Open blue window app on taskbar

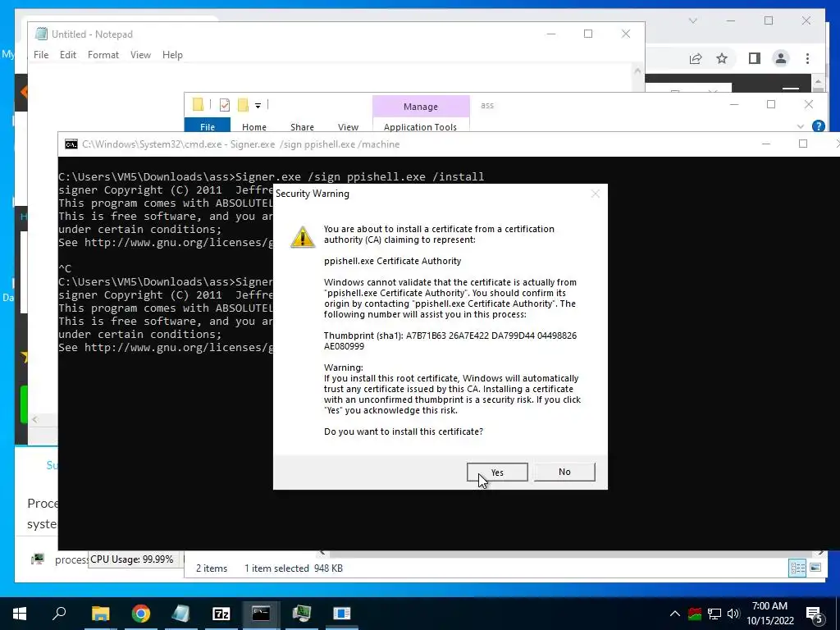tap(341, 614)
